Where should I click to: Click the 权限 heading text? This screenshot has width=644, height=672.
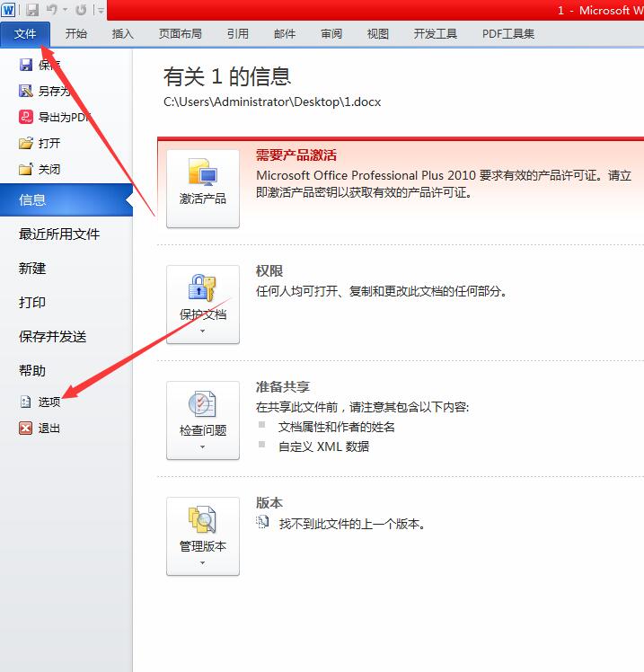point(269,270)
